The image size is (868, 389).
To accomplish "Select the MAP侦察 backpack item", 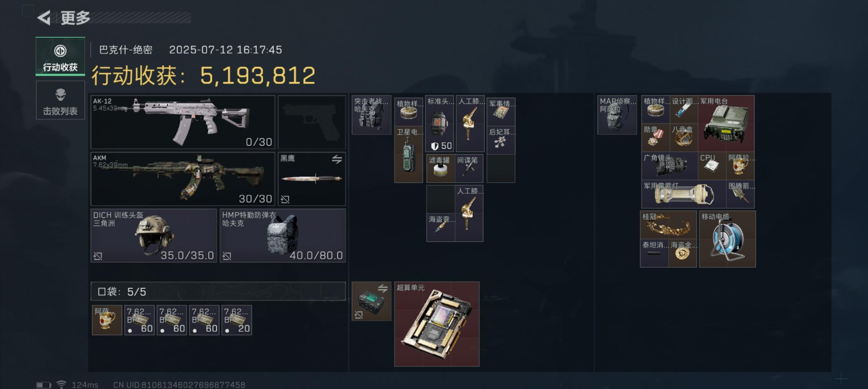I will pos(617,115).
